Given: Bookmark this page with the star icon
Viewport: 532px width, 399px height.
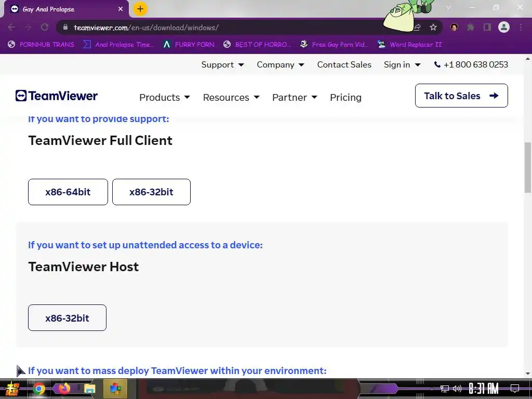Looking at the screenshot, I should 433,27.
